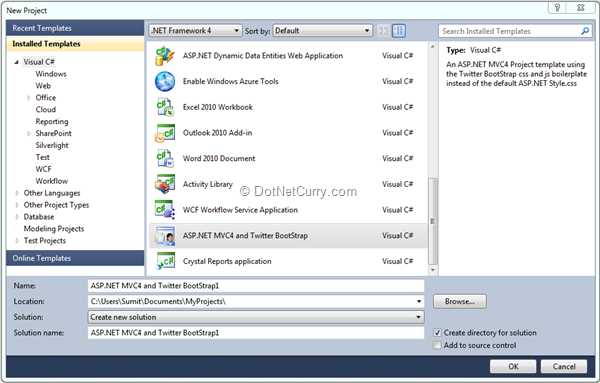Open the Installed Templates section
600x383 pixels.
click(75, 44)
